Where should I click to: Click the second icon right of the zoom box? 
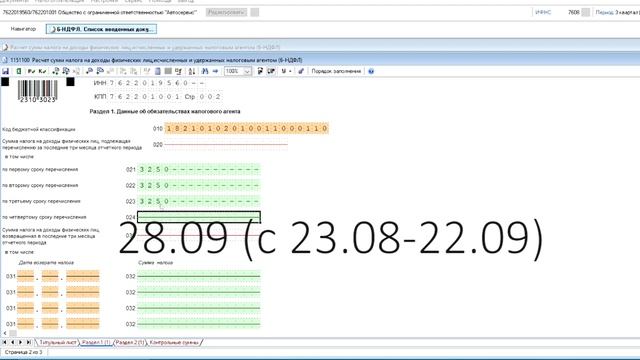(271, 71)
